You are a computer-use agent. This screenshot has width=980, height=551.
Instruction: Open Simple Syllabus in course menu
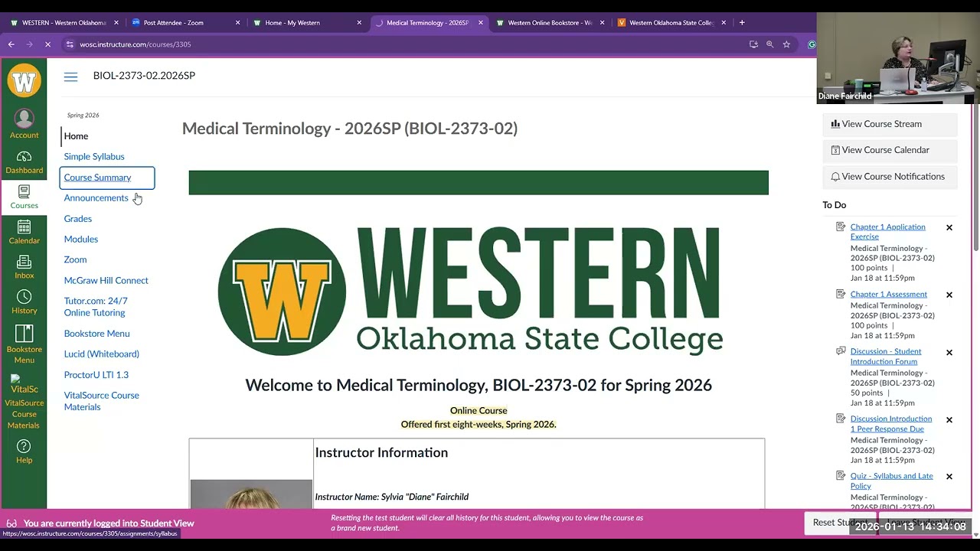pos(94,157)
